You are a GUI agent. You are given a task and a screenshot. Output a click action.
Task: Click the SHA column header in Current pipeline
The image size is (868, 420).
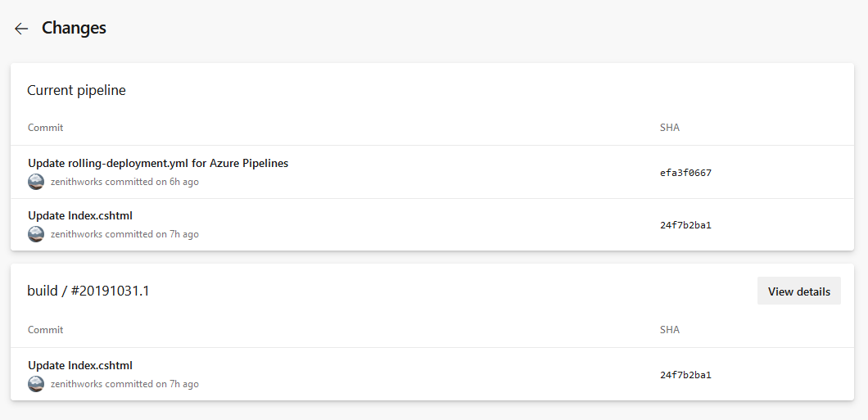tap(669, 128)
